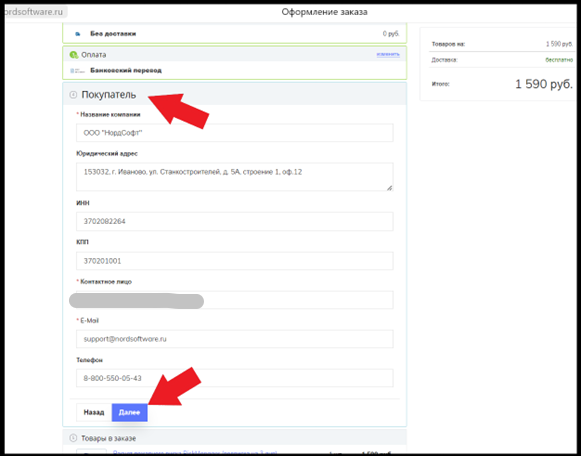Click the E-Mail input field

click(235, 339)
